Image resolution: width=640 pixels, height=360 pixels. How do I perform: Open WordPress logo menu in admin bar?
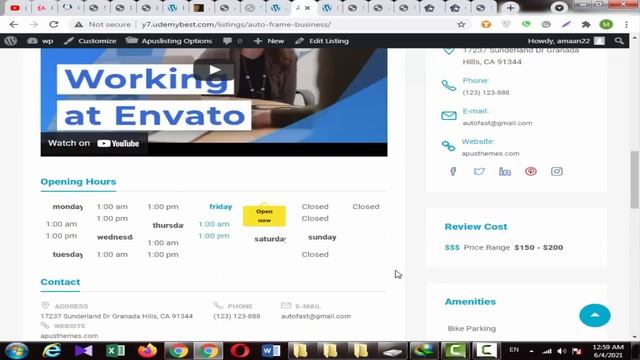click(x=11, y=41)
